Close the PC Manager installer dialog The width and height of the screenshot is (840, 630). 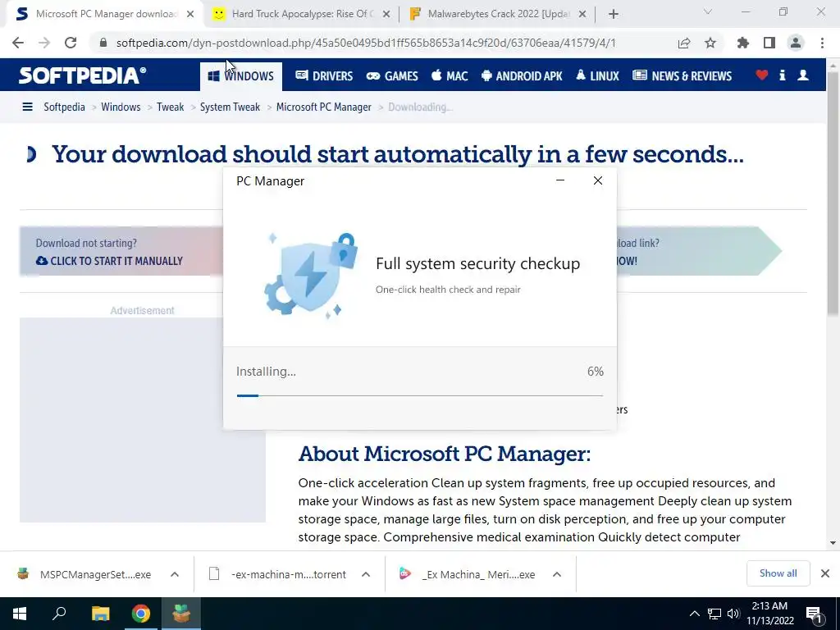(598, 180)
